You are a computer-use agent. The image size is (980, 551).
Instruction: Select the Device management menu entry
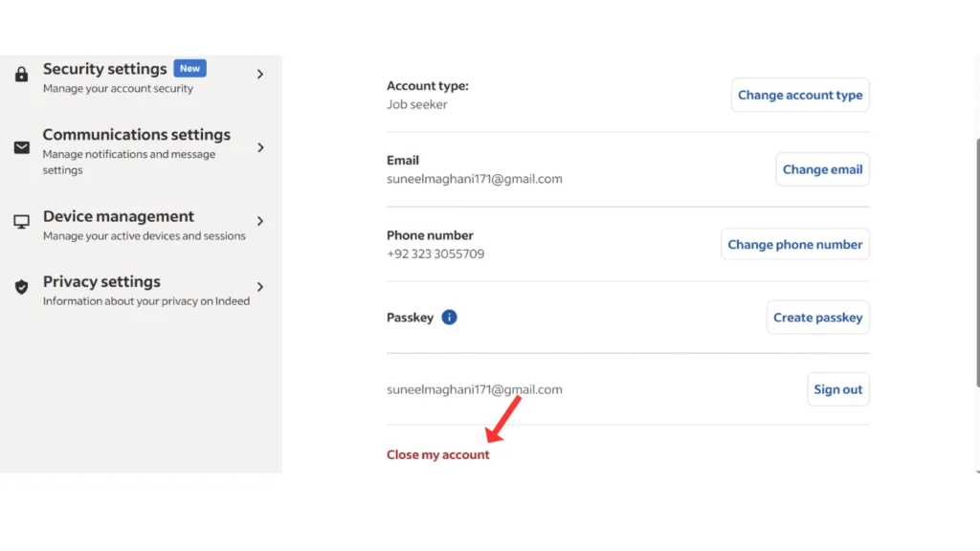coord(119,217)
